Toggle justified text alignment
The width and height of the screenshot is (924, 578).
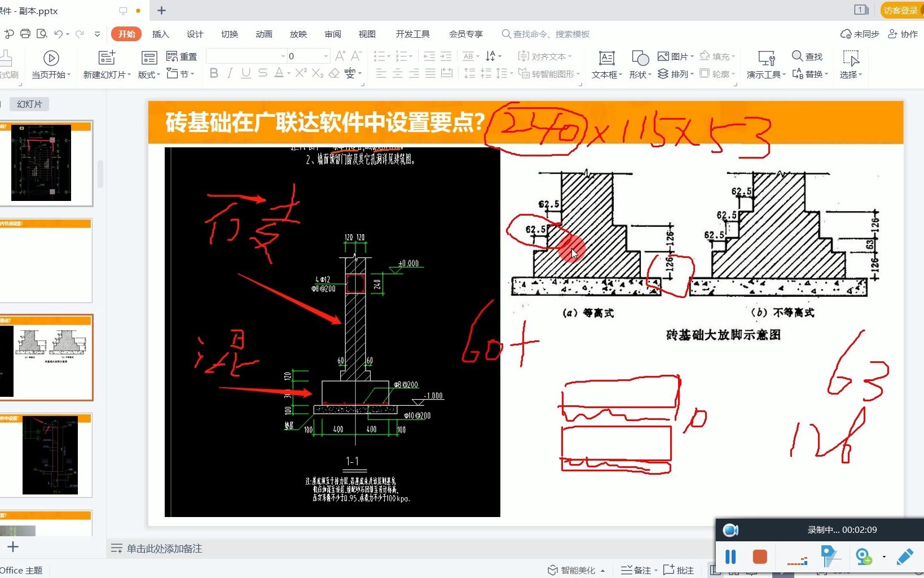[x=430, y=73]
